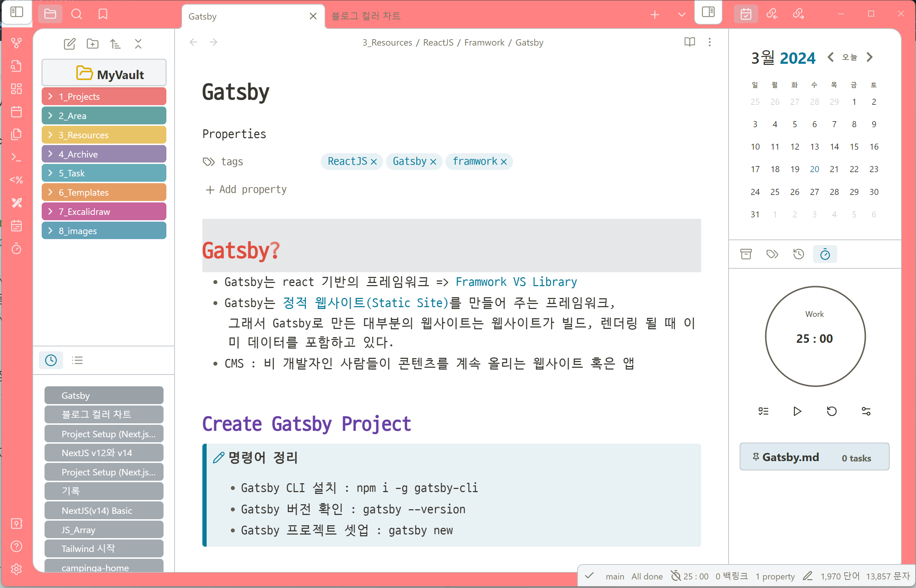This screenshot has height=588, width=916.
Task: Open the tags pane tab in right sidebar
Action: 772,254
